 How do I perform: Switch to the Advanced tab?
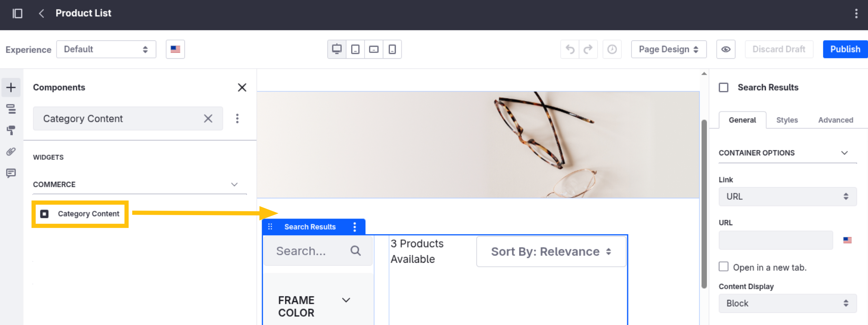835,120
